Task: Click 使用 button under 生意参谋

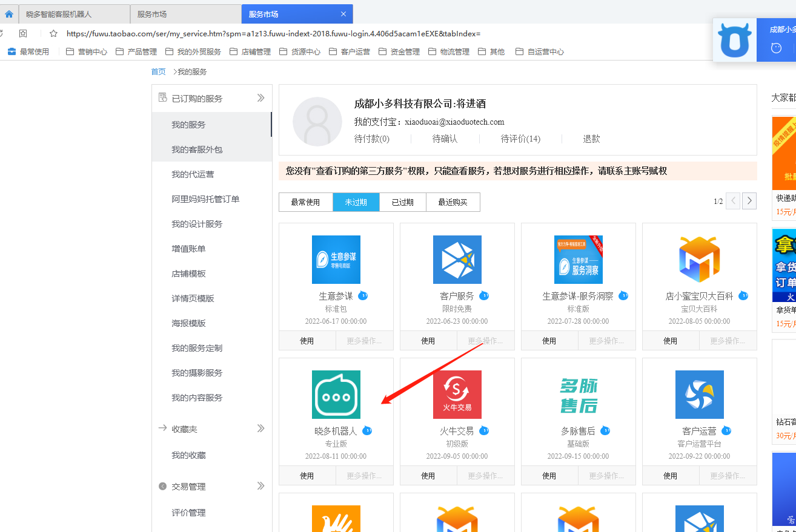Action: click(307, 341)
